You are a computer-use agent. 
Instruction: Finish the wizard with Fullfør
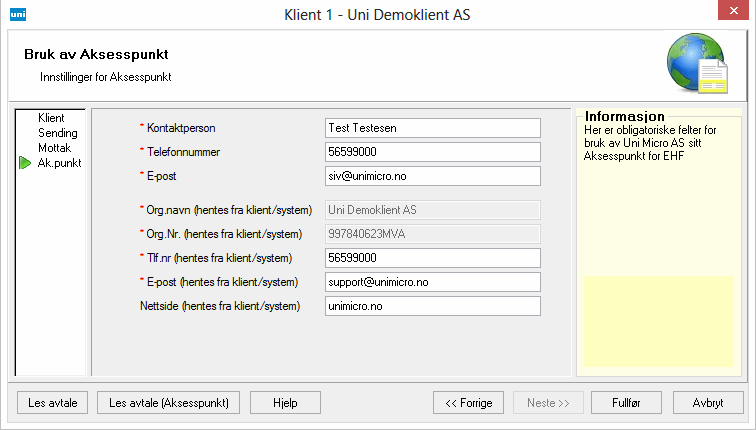(624, 402)
